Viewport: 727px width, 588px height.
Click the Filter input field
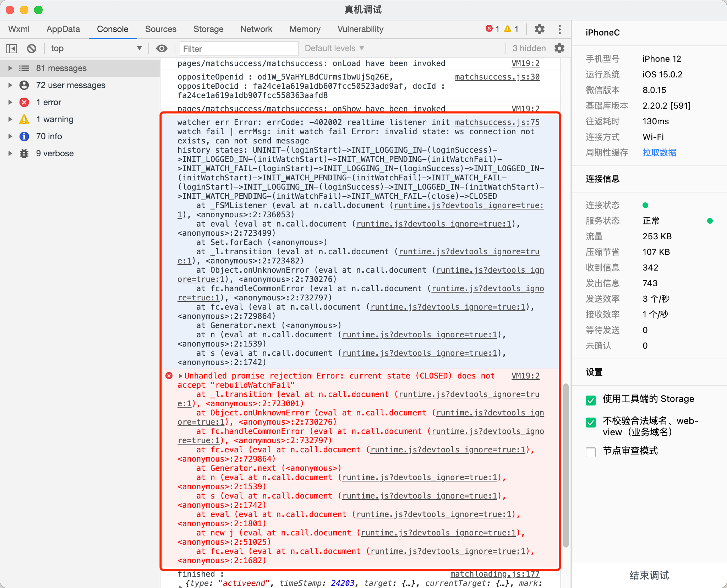tap(239, 49)
